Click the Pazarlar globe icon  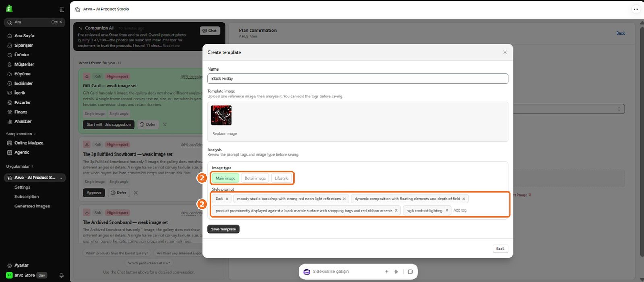[x=10, y=103]
